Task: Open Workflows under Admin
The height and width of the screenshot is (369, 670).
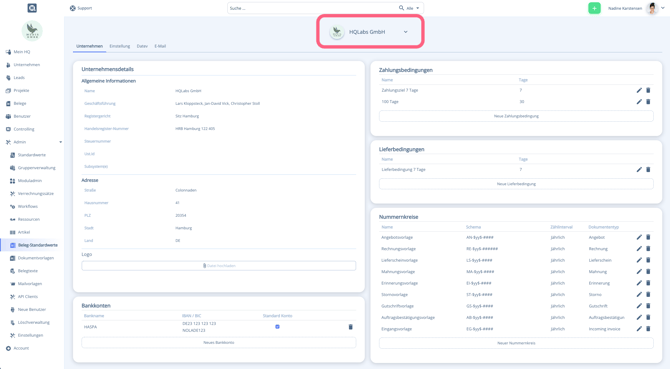Action: (x=27, y=206)
